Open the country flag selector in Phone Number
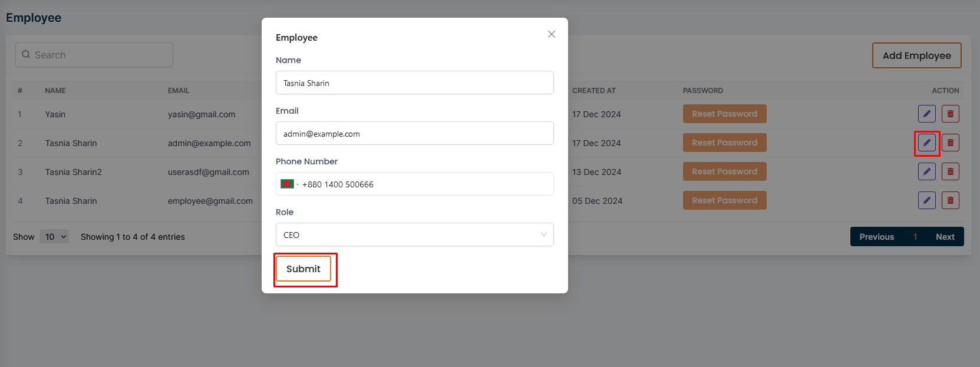The height and width of the screenshot is (367, 980). pyautogui.click(x=289, y=184)
